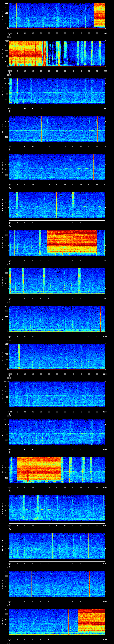Click the '7:17:00' start time label
Screen dimensions: 114x644
[9, 639]
